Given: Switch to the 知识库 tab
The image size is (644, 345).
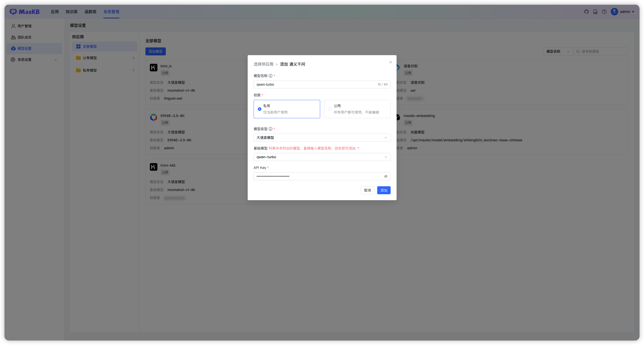Looking at the screenshot, I should coord(71,12).
